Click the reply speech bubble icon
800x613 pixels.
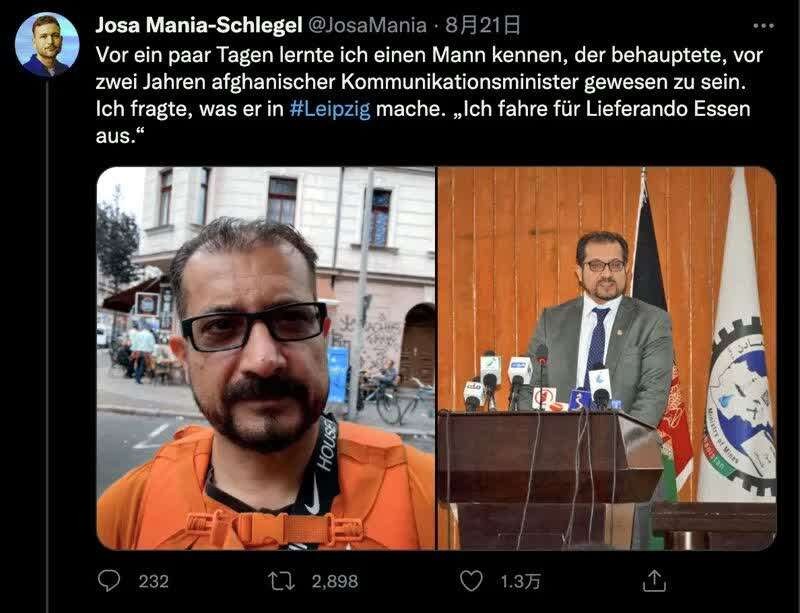click(x=109, y=580)
